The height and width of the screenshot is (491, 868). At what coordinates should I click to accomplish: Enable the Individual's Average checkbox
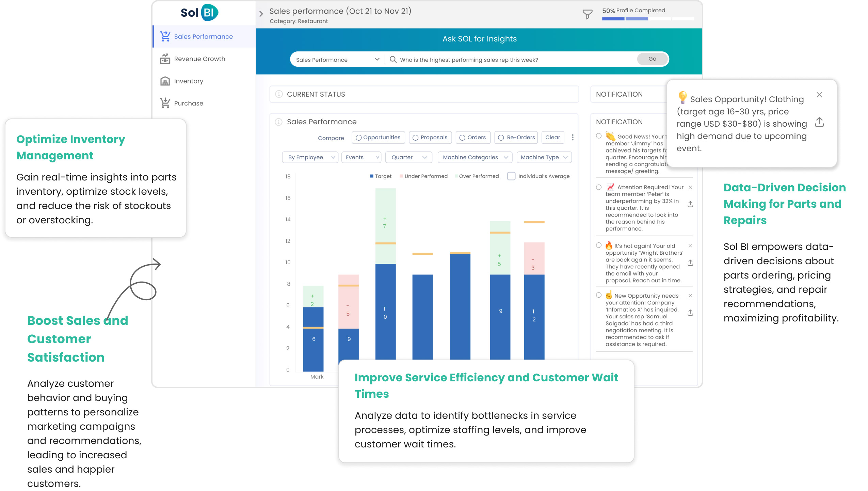click(x=511, y=176)
